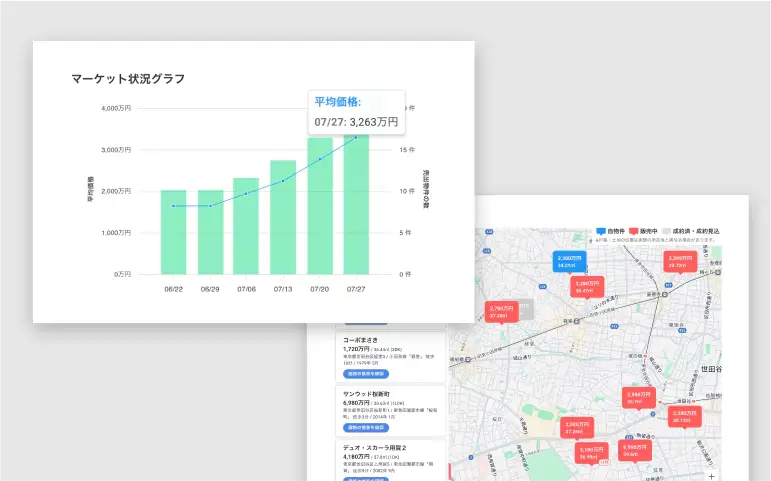
Task: Select the 2,988万円 property pin
Action: (637, 397)
